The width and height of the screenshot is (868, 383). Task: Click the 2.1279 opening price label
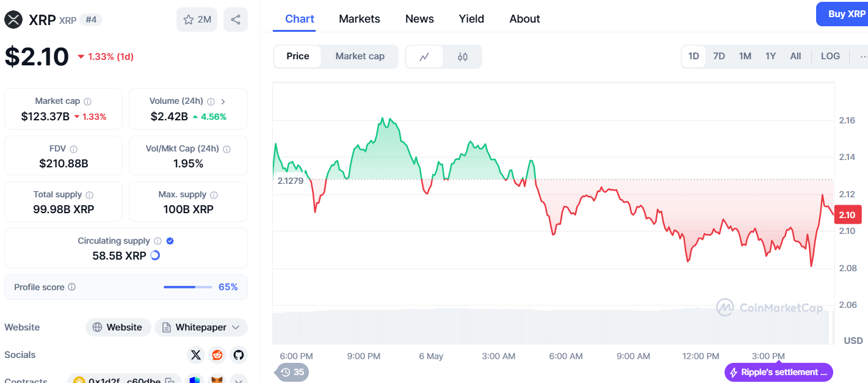pyautogui.click(x=291, y=181)
